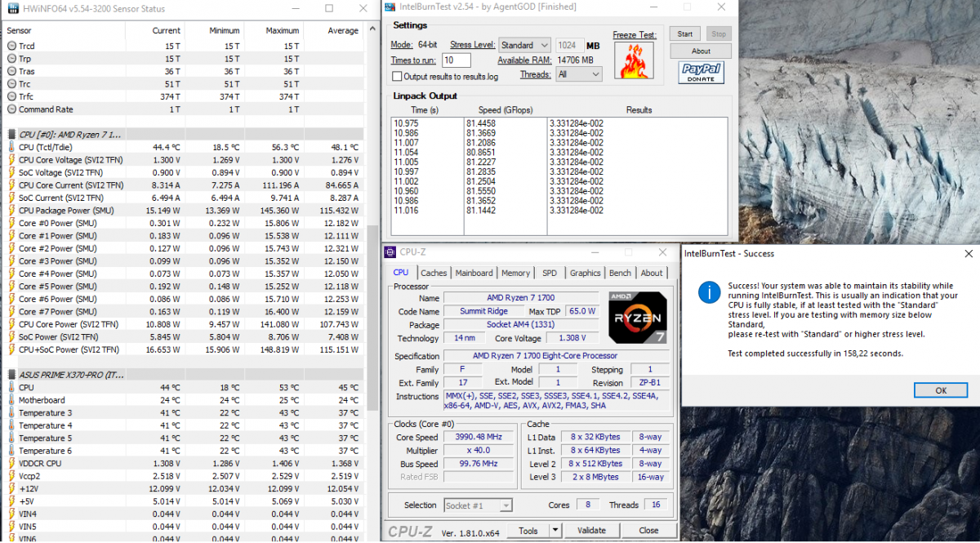
Task: Click the icon beside the +12V sensor
Action: (11, 488)
